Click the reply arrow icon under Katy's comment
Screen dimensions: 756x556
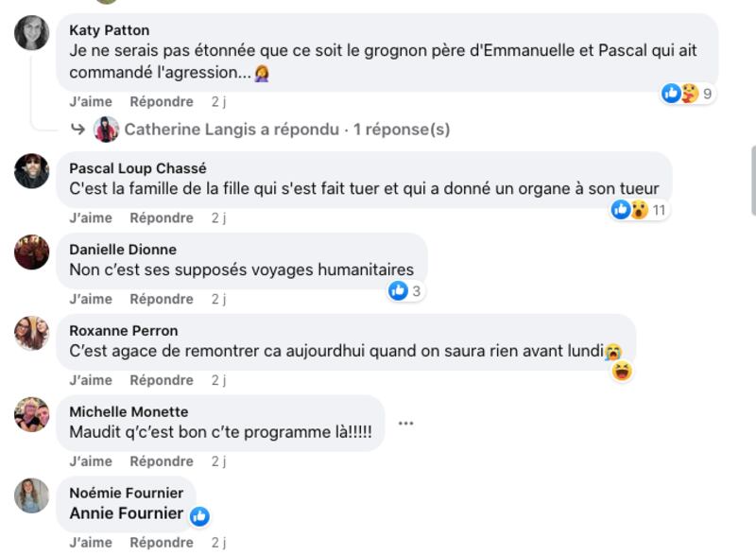[77, 130]
